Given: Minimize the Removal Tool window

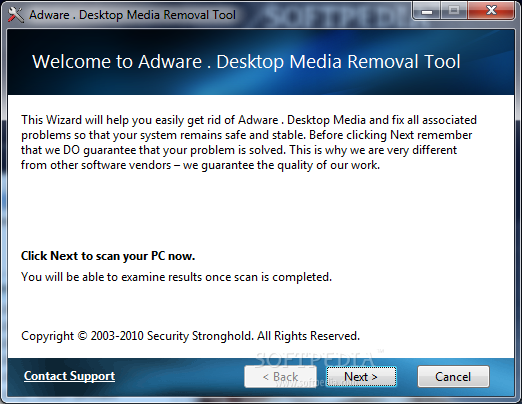Looking at the screenshot, I should tap(427, 11).
